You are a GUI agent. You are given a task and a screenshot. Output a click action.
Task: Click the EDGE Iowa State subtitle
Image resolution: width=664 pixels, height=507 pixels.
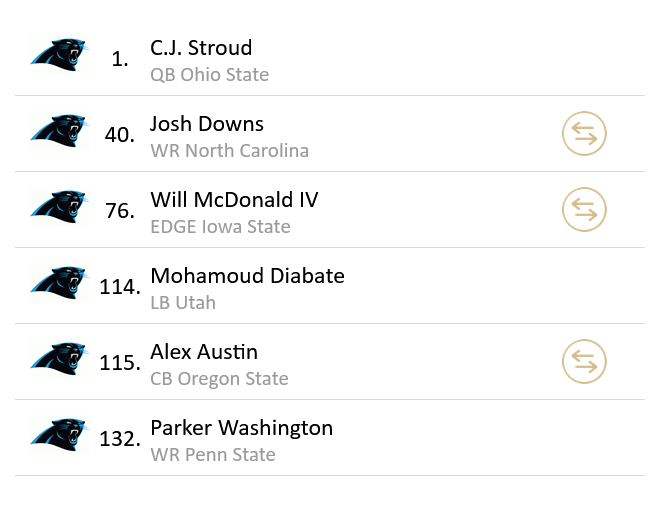point(220,227)
